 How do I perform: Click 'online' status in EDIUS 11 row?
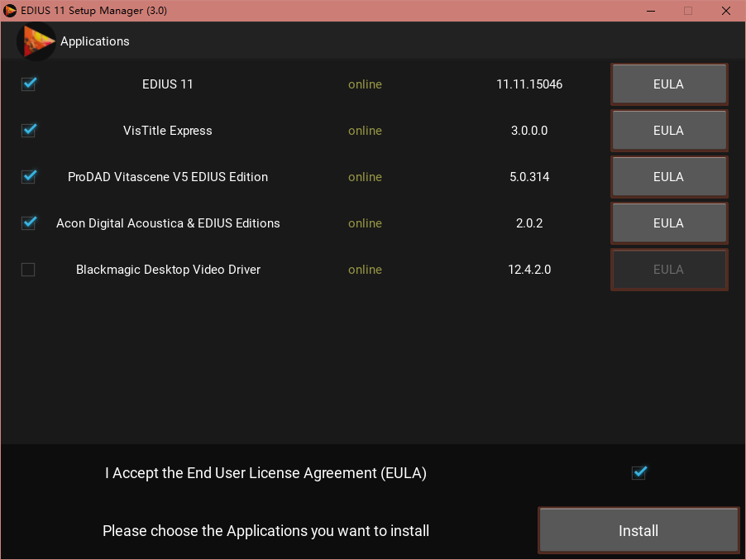pos(365,84)
